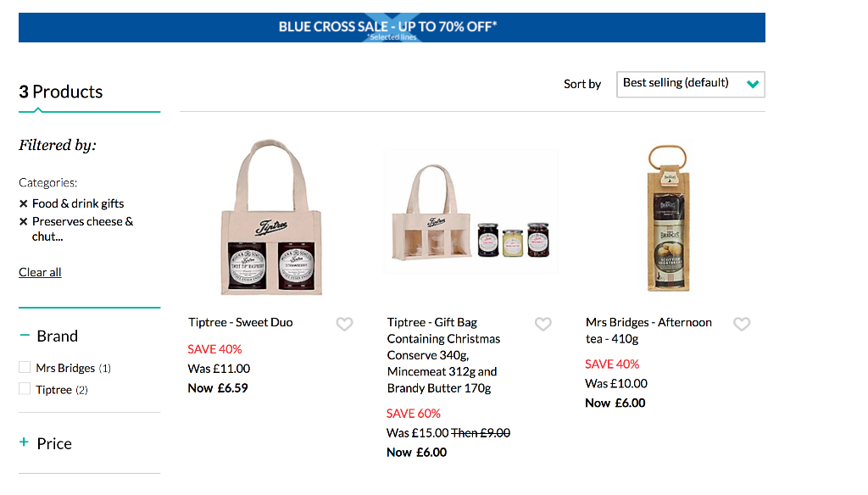The height and width of the screenshot is (495, 868).
Task: Clear all applied filters
Action: pos(40,272)
